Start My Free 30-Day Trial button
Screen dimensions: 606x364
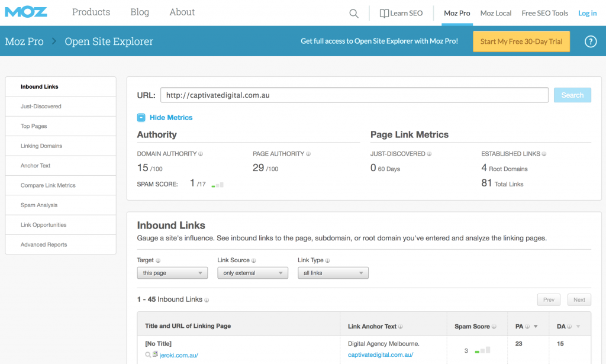521,41
